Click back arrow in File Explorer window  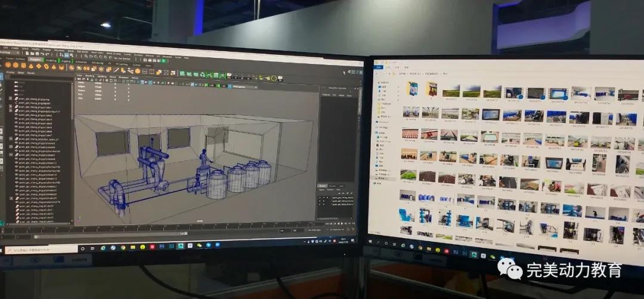tap(376, 73)
